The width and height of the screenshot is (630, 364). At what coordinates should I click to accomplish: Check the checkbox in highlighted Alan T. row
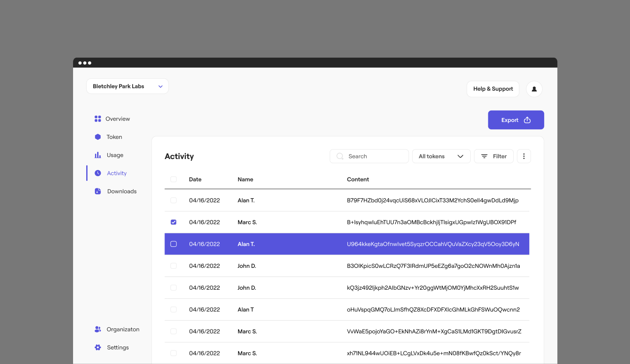(x=174, y=244)
